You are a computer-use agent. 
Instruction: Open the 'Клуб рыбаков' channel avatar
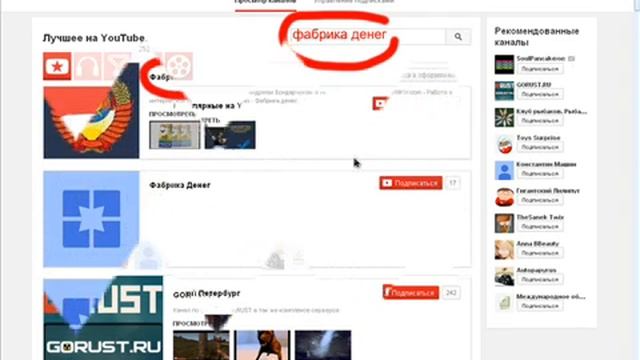pos(504,118)
